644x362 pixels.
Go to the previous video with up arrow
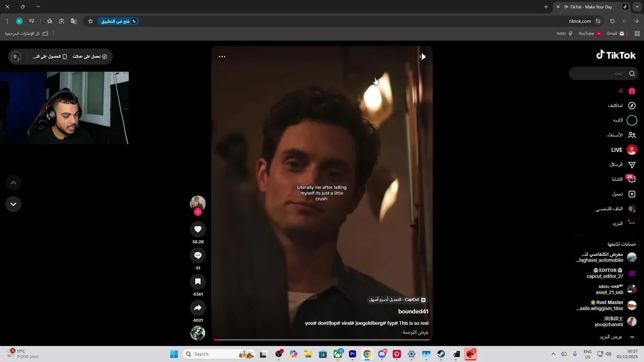click(x=14, y=183)
